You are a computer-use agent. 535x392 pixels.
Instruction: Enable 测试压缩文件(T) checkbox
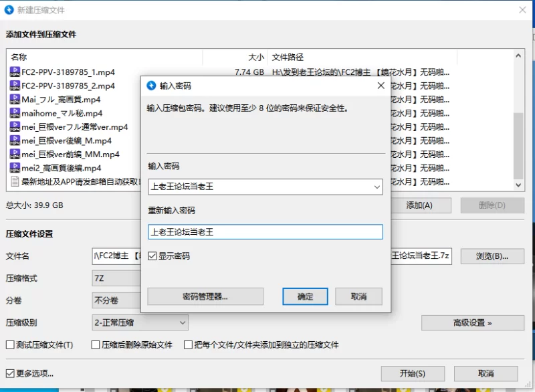[x=10, y=345]
